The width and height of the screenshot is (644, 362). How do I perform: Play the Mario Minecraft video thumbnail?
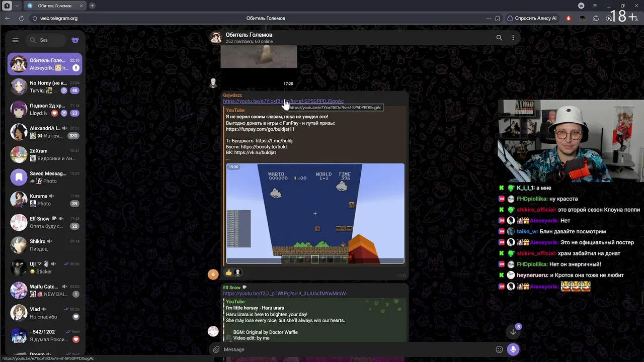(x=315, y=213)
